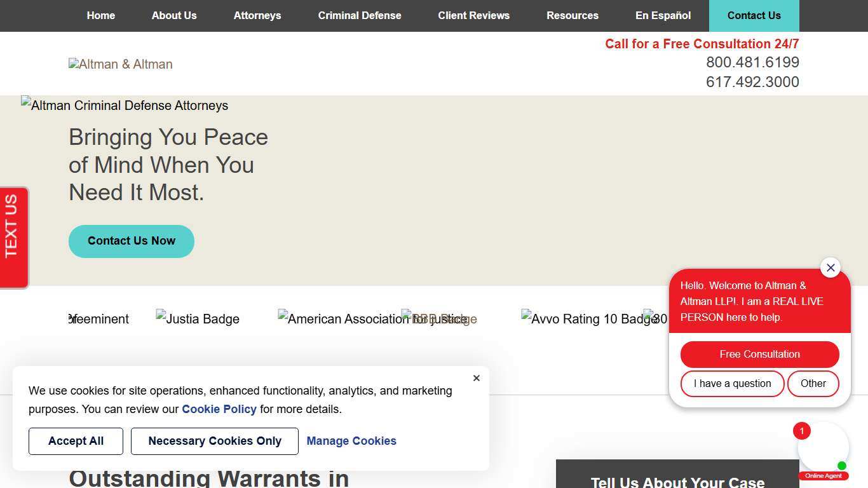Open the Home menu item

[x=101, y=16]
